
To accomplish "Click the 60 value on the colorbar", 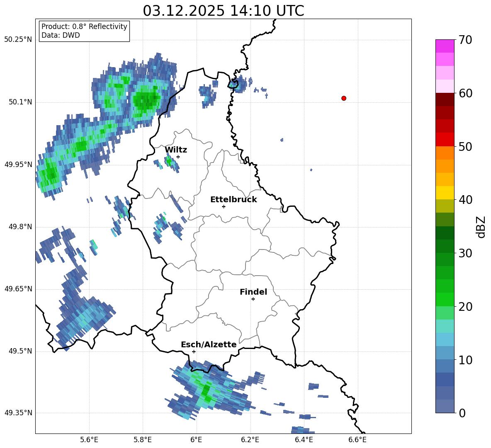I will pos(465,93).
